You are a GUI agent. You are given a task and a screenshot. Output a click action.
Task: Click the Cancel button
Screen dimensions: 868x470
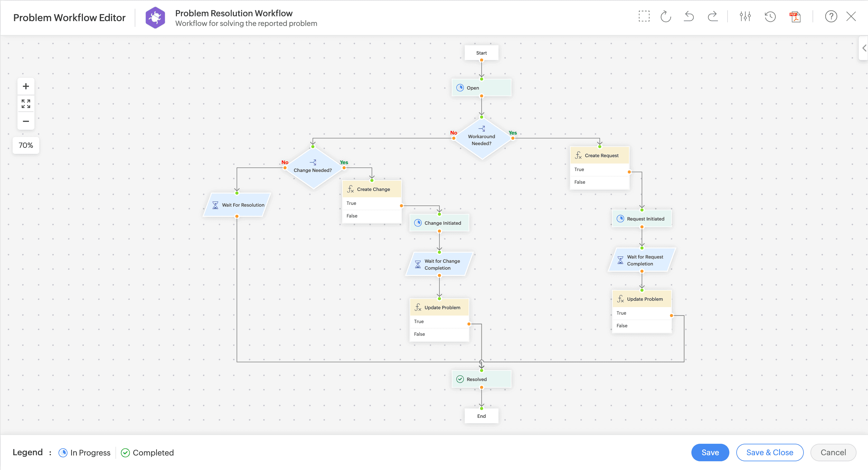click(833, 453)
